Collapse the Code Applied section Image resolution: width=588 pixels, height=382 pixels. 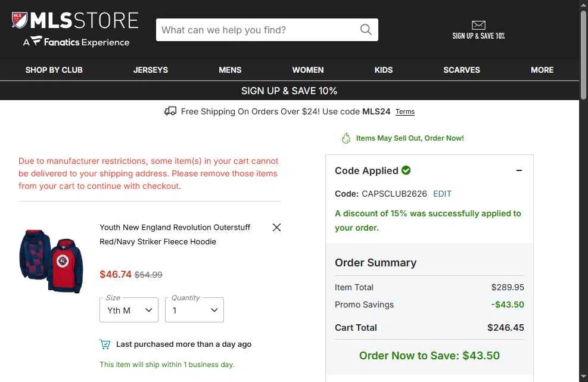(519, 170)
